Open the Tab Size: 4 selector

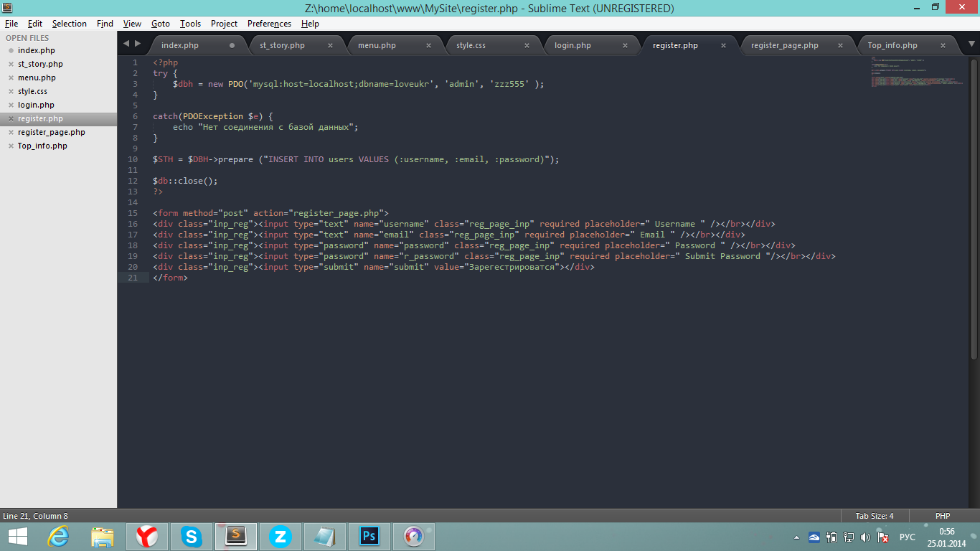coord(875,516)
